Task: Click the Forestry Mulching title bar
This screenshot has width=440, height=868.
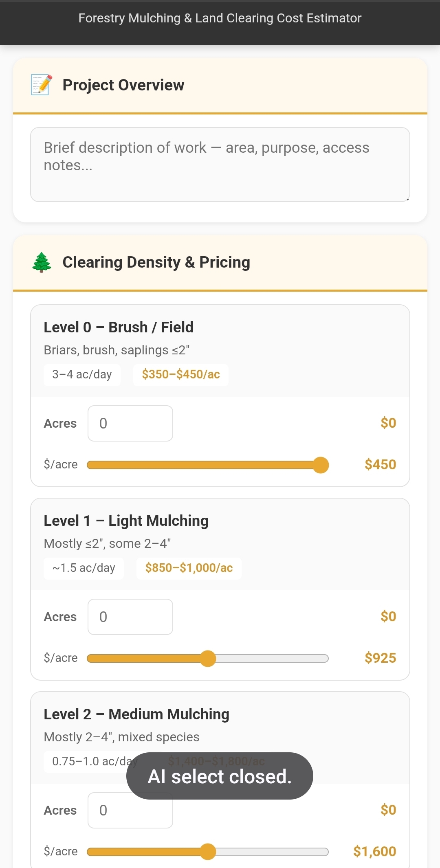Action: pyautogui.click(x=219, y=18)
